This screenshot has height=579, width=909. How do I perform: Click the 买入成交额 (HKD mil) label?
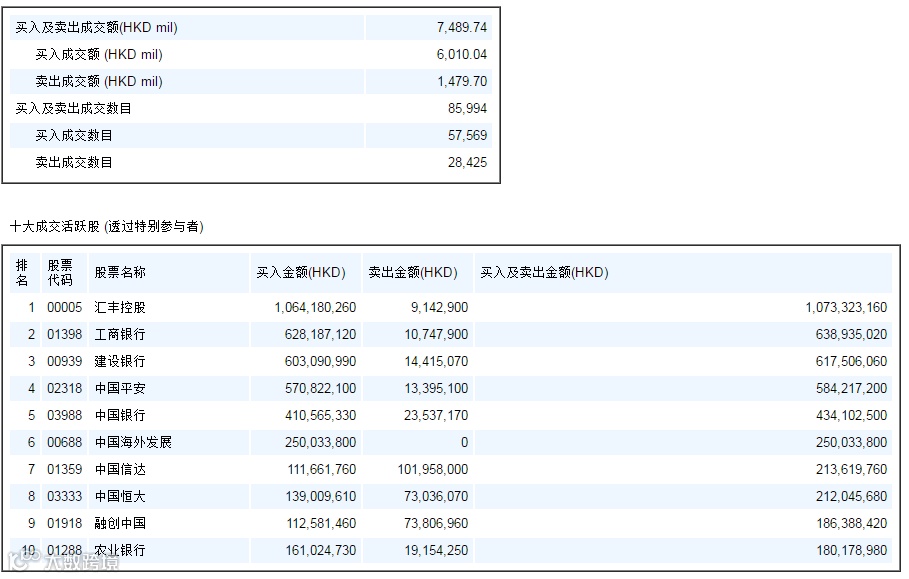pos(99,54)
